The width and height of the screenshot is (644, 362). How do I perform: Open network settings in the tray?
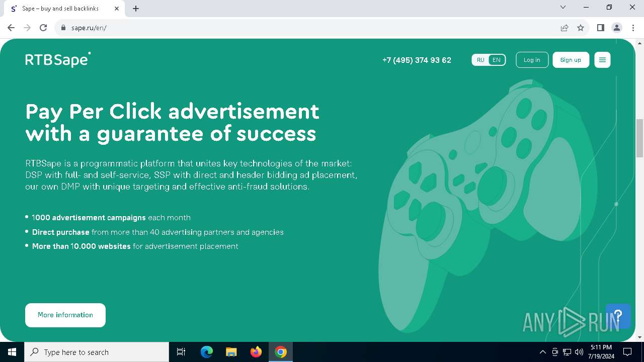click(x=567, y=352)
